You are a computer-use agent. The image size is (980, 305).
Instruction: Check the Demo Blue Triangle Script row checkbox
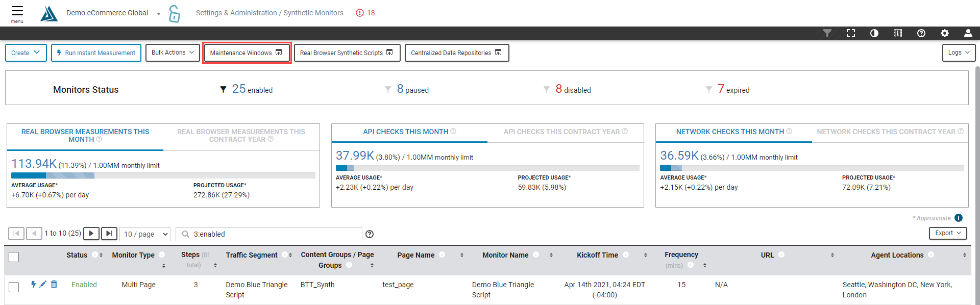click(x=14, y=287)
